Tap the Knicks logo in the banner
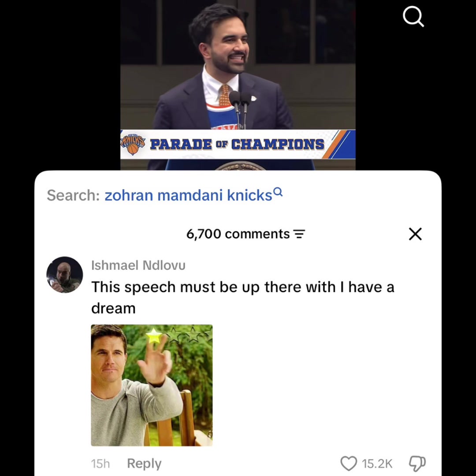The image size is (476, 476). click(x=133, y=145)
